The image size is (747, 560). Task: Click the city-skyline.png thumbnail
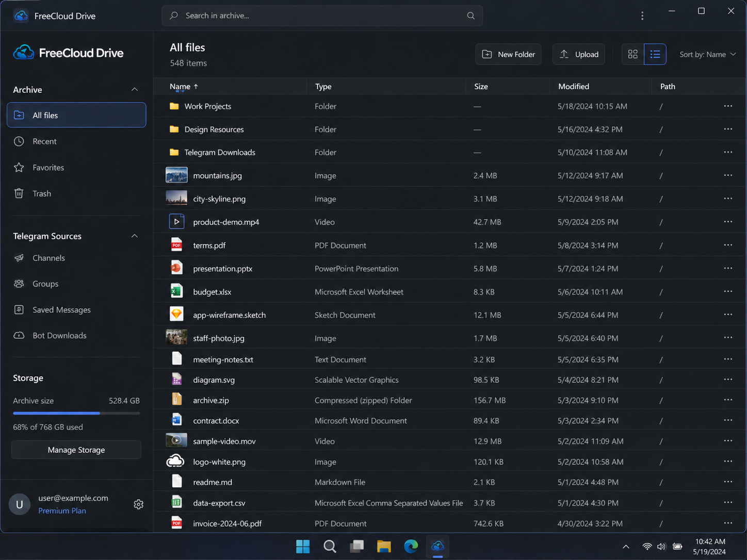(176, 198)
